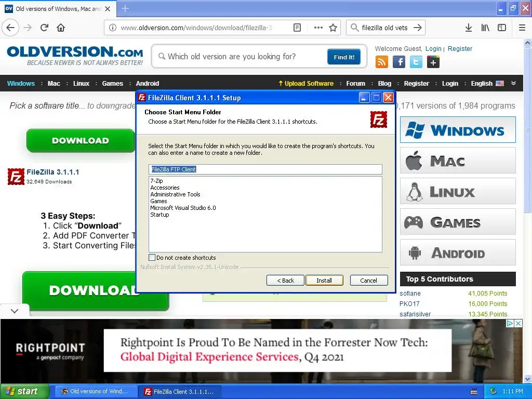Screen dimensions: 532x399
Task: Click Upload Software link
Action: coord(306,84)
